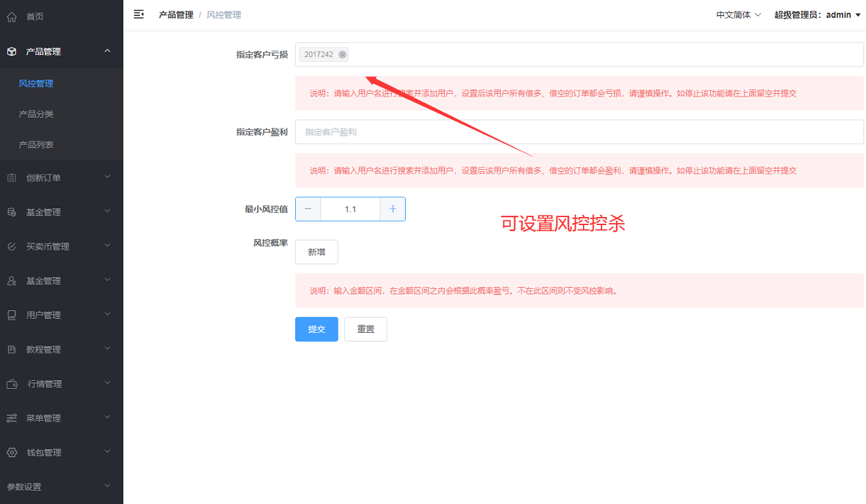This screenshot has width=866, height=504.
Task: Click the 创新订单 order icon
Action: pos(11,177)
